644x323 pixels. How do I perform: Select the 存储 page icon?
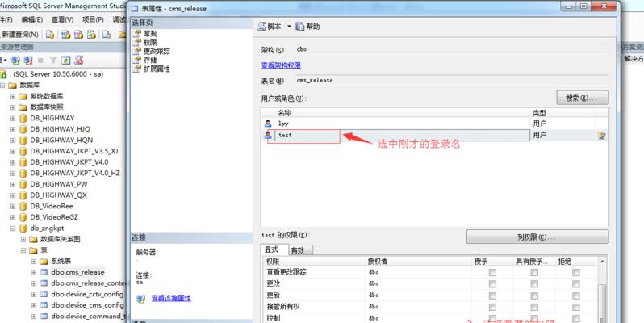coord(136,60)
